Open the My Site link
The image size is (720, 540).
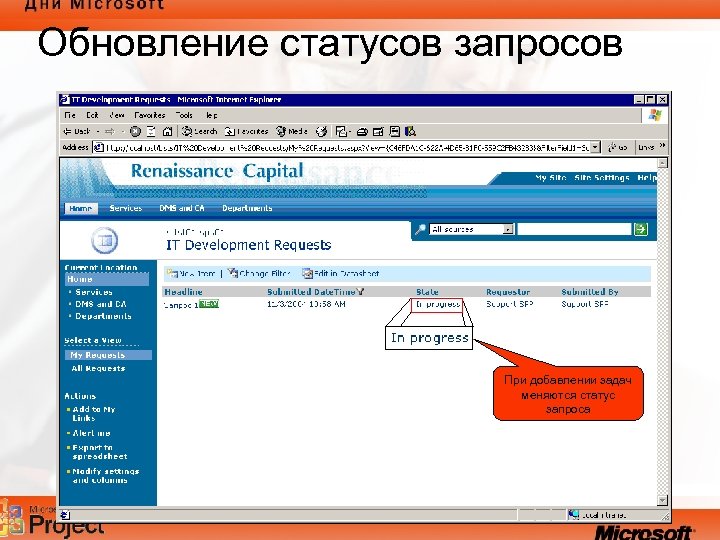(550, 178)
